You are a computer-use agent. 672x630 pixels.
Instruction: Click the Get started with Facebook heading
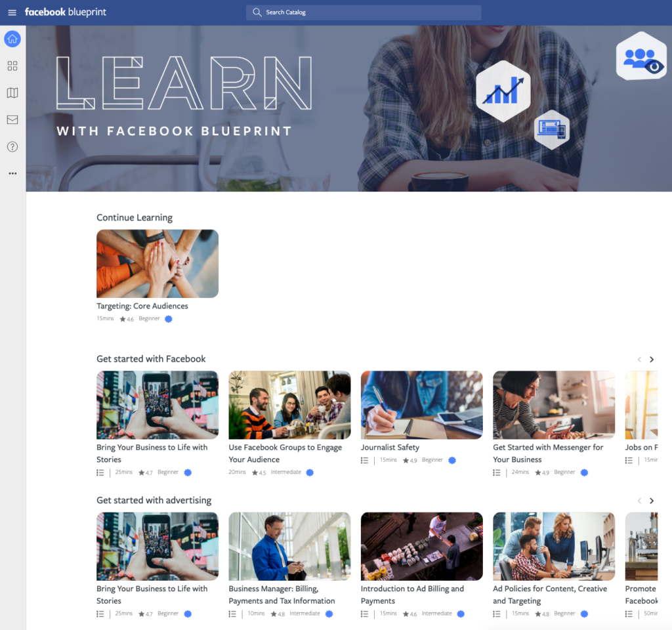click(x=151, y=359)
